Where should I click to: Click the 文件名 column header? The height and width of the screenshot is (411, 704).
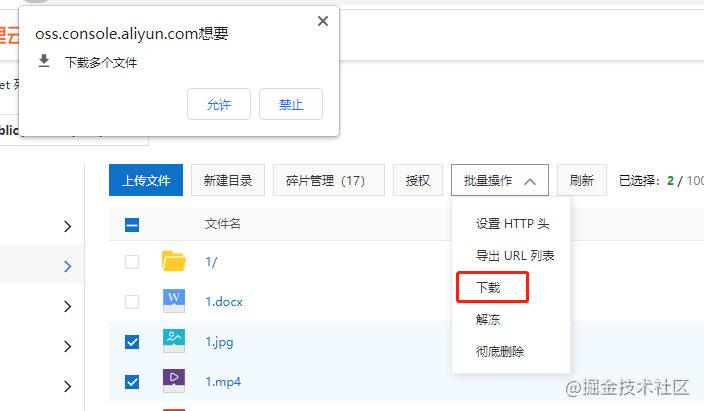(x=223, y=224)
